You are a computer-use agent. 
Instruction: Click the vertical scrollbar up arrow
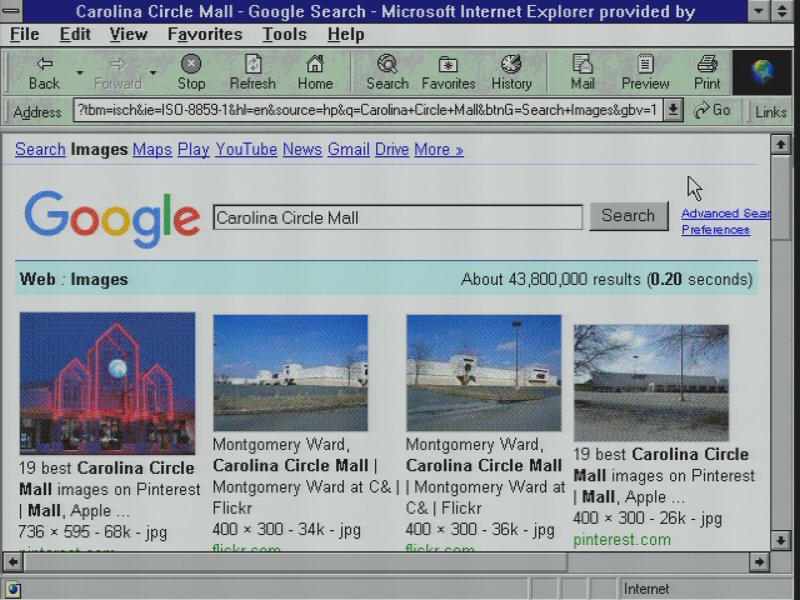coord(781,144)
